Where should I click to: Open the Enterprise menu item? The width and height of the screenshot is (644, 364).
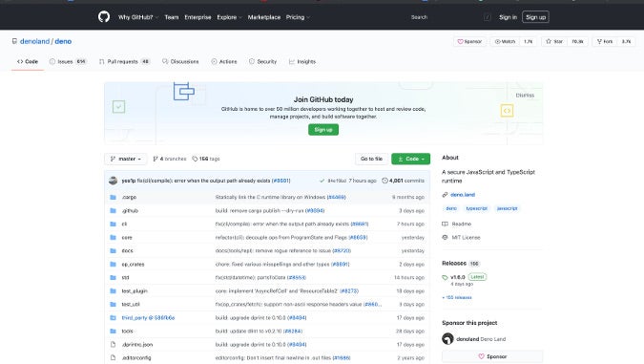[x=197, y=17]
